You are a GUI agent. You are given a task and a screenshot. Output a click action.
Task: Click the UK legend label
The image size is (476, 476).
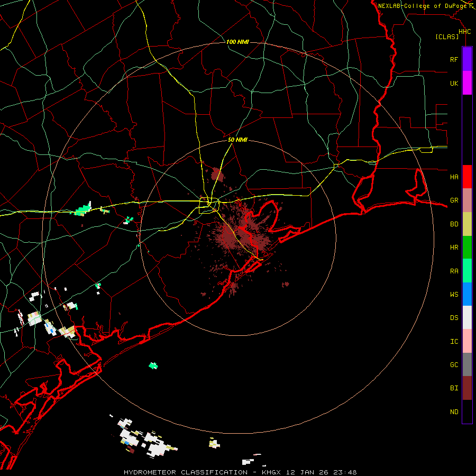(x=454, y=83)
